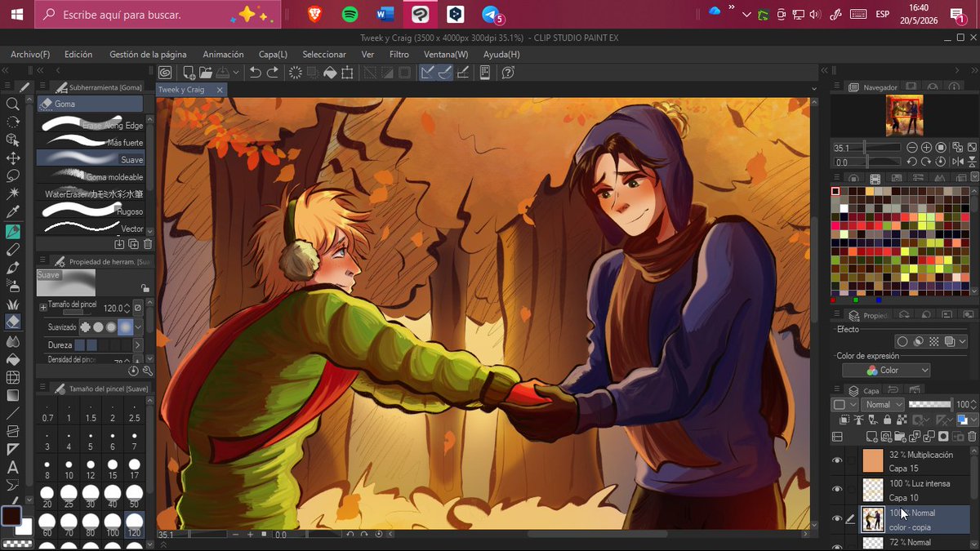Image resolution: width=980 pixels, height=551 pixels.
Task: Delete layer with trash icon
Action: (x=972, y=437)
